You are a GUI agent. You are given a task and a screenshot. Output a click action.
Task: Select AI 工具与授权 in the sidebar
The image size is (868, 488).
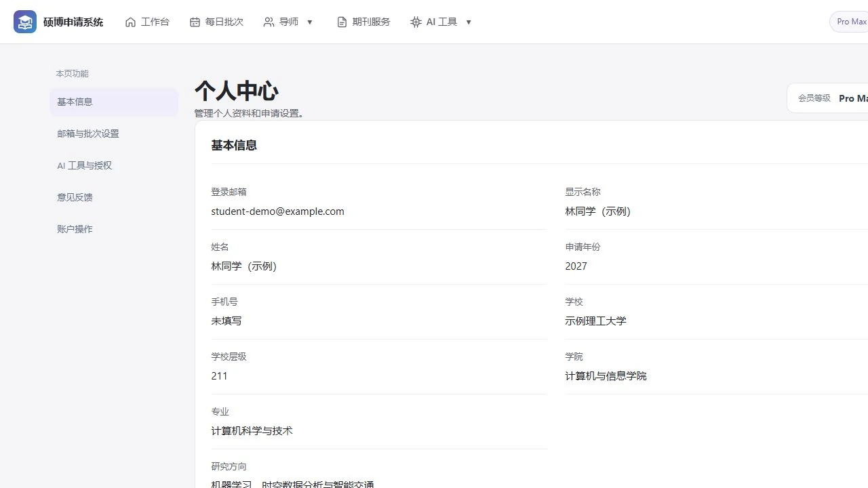click(114, 165)
